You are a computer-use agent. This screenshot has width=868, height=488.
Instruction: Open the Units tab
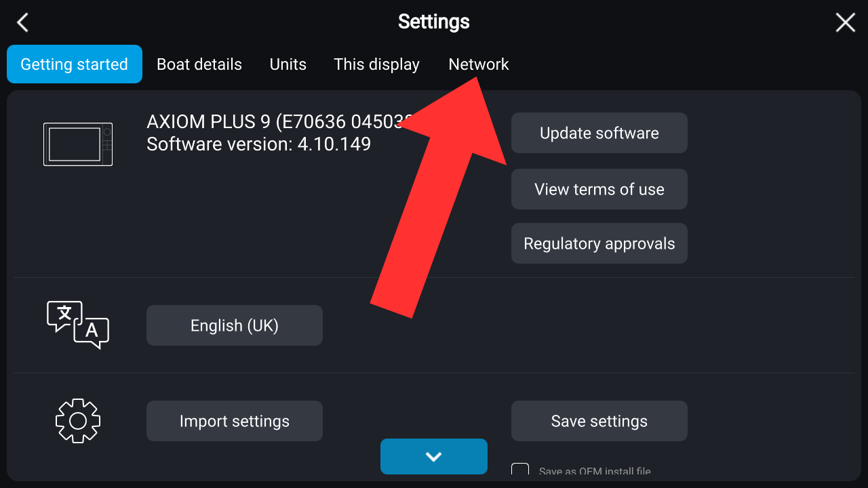click(x=288, y=64)
